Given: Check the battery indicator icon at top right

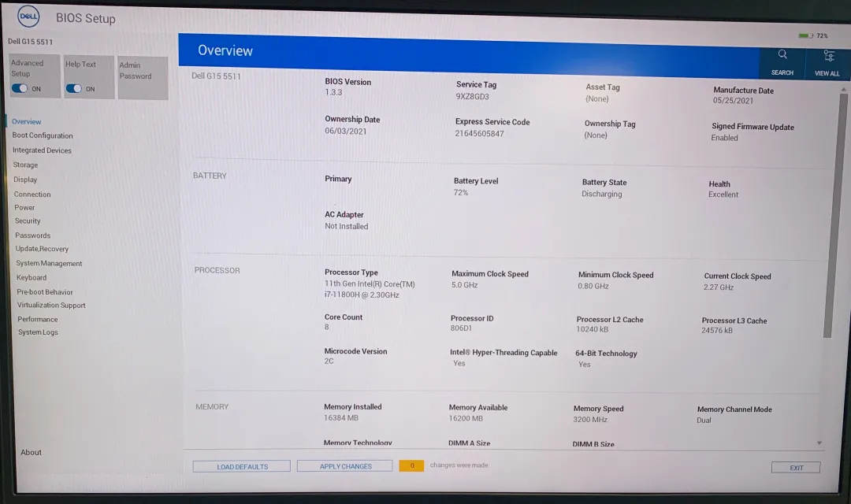Looking at the screenshot, I should click(x=805, y=35).
